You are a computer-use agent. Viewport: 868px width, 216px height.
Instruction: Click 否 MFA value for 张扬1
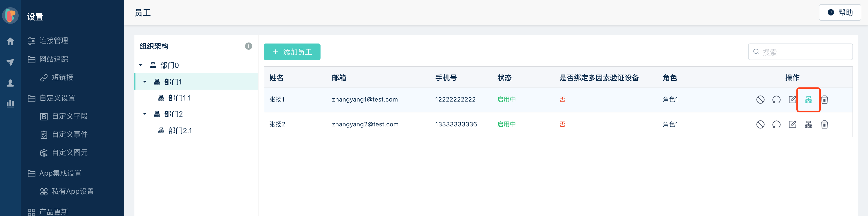[562, 99]
